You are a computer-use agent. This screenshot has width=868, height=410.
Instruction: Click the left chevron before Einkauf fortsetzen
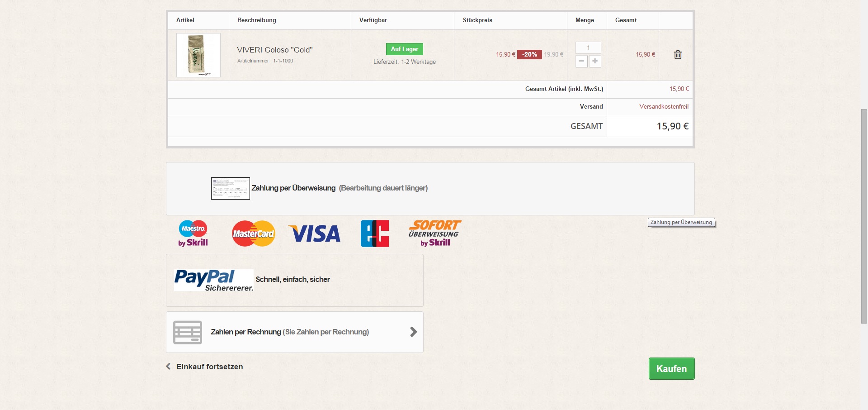point(168,367)
